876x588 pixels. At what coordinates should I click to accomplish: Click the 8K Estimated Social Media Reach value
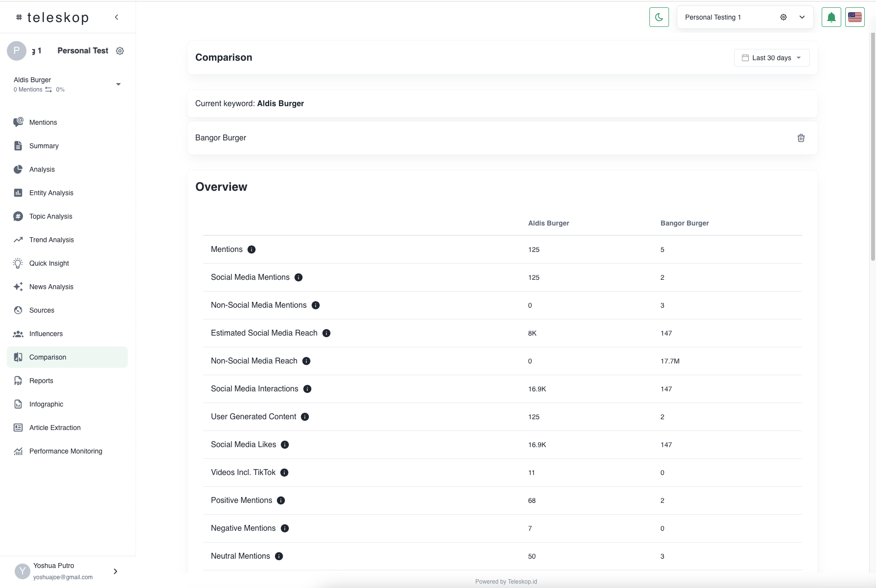pyautogui.click(x=532, y=333)
